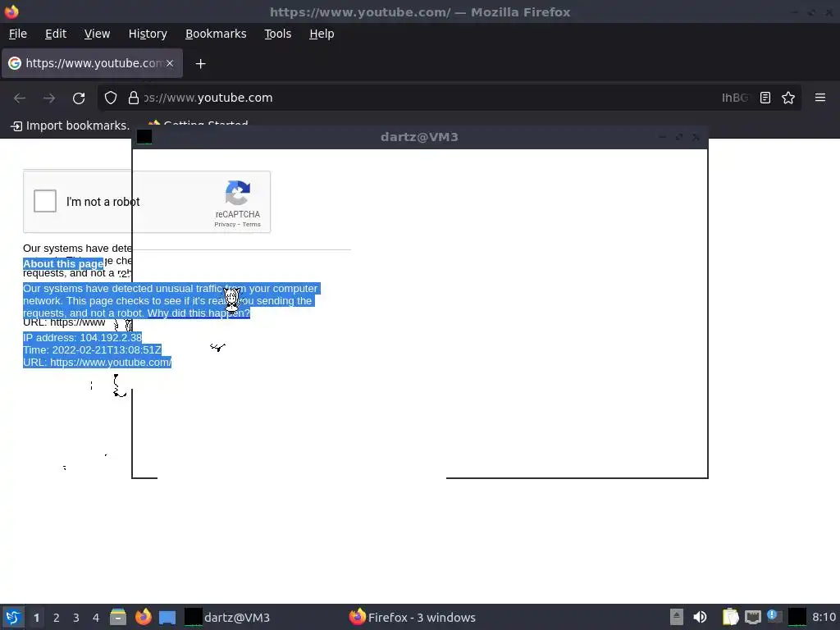
Task: Launch Firefox from the taskbar quick launcher
Action: (143, 617)
